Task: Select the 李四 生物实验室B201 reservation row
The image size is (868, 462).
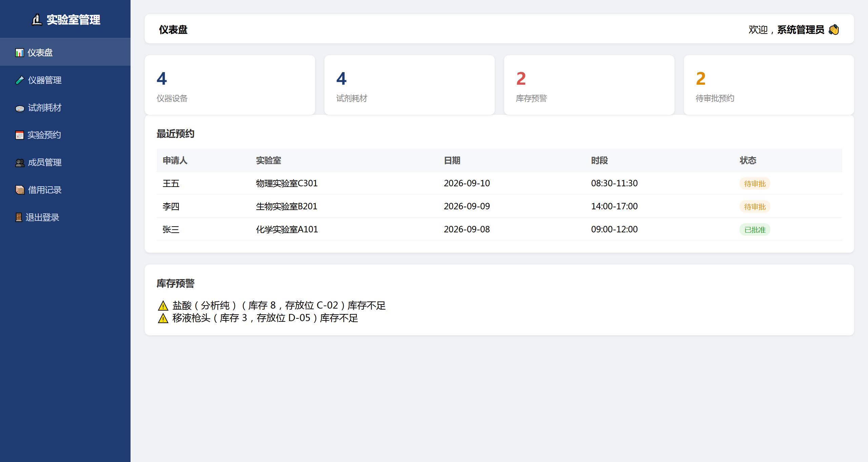Action: [x=499, y=206]
